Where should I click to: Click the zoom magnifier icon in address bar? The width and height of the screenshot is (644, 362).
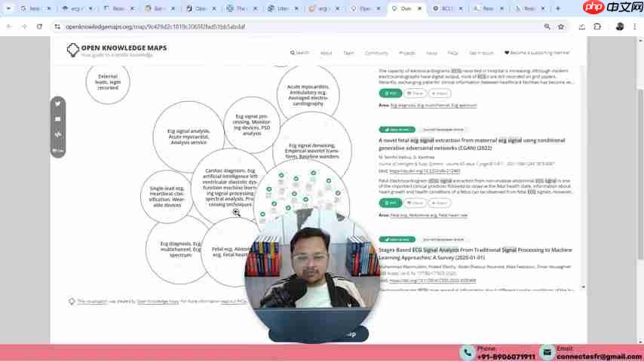point(547,26)
